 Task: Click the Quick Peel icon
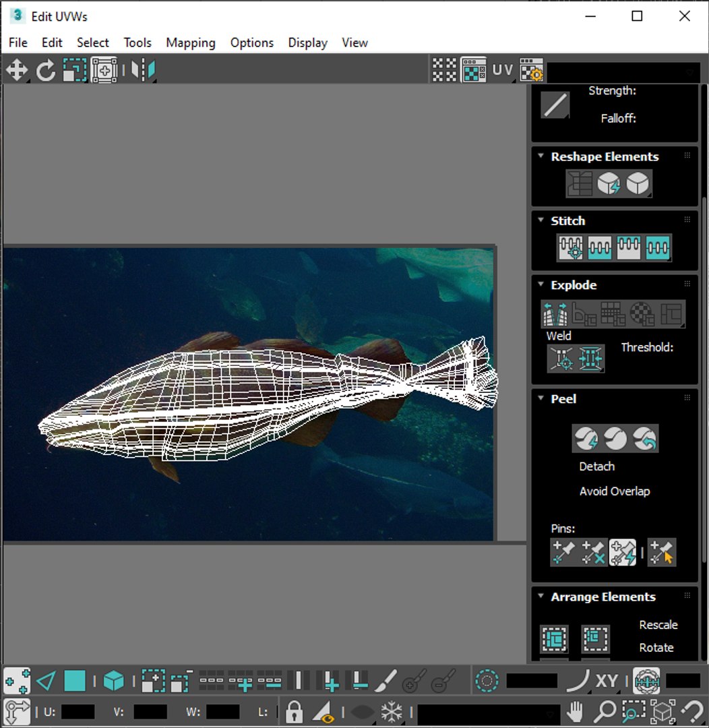[x=586, y=438]
